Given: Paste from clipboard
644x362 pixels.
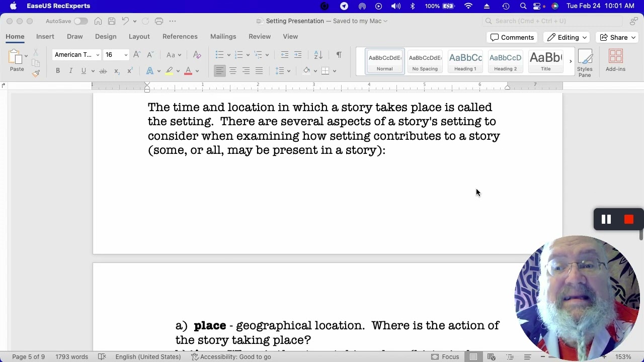Looking at the screenshot, I should click(17, 61).
